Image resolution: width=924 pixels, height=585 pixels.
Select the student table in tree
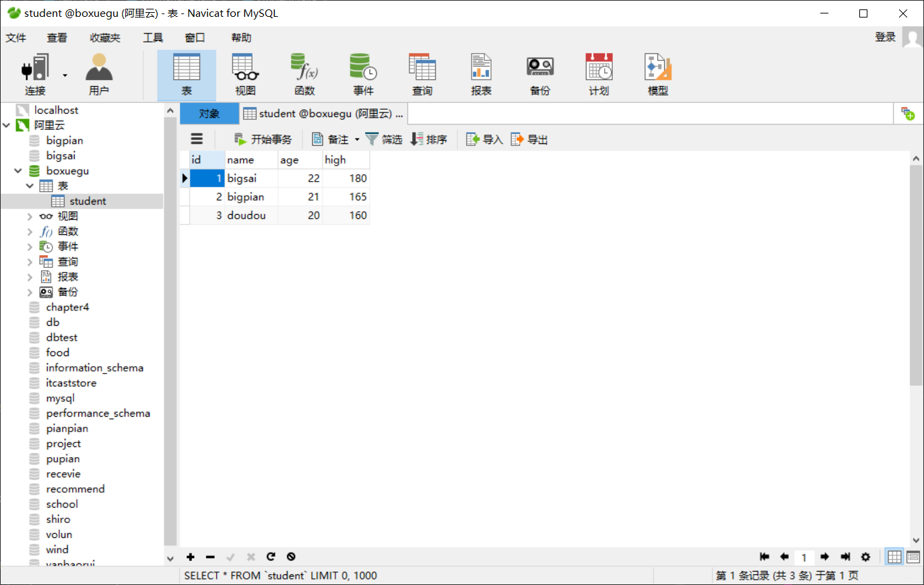(x=88, y=201)
